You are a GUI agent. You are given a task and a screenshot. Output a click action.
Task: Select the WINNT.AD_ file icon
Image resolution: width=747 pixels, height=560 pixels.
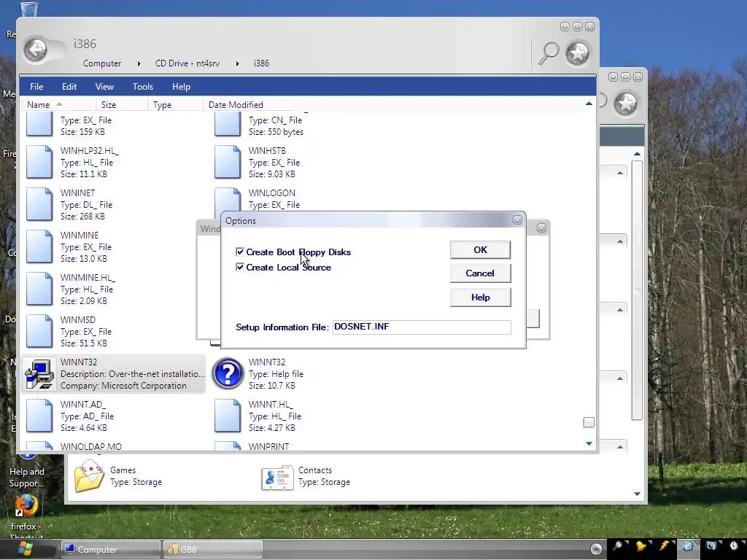[39, 416]
